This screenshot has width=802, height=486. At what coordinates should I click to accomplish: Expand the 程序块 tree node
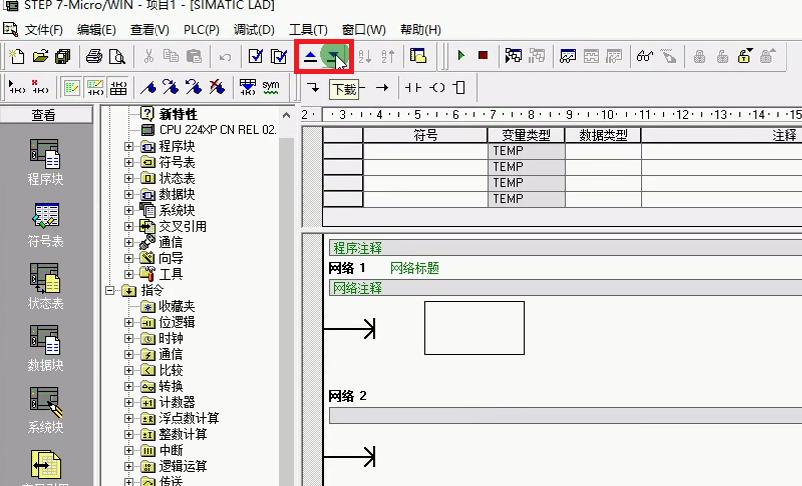click(x=129, y=147)
